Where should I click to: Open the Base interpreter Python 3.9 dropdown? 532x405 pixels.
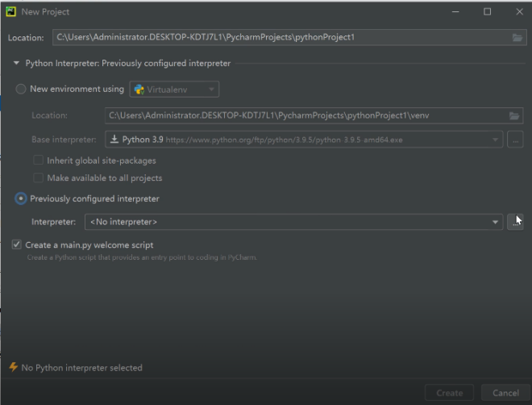pos(304,140)
